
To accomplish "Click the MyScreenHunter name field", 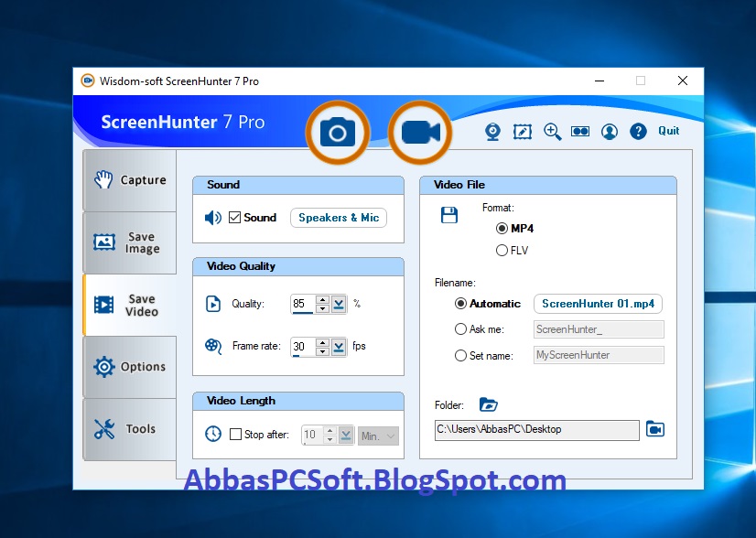I will [599, 355].
